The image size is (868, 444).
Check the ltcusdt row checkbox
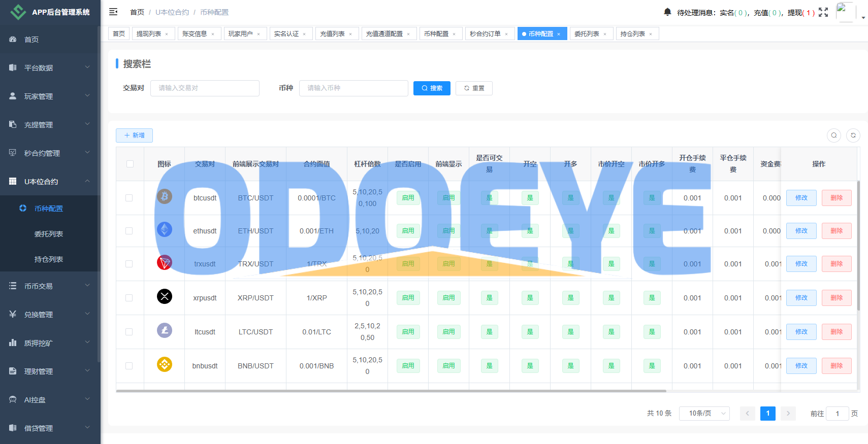click(x=129, y=332)
